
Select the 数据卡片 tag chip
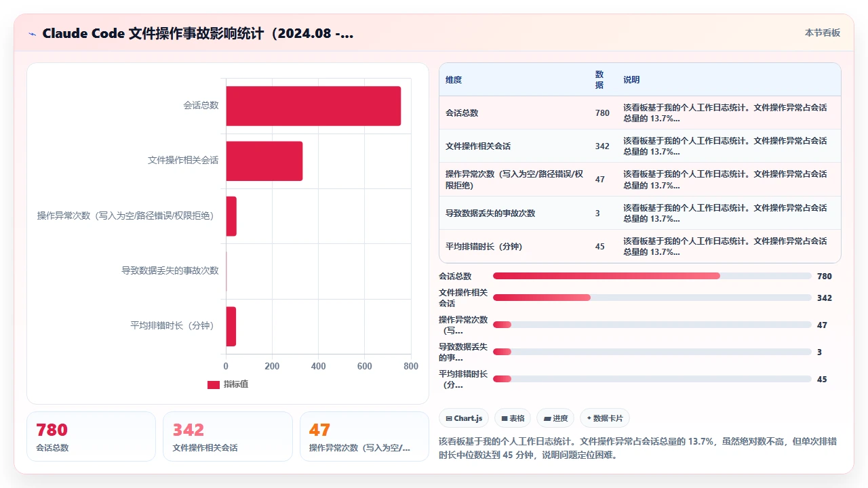pos(605,418)
